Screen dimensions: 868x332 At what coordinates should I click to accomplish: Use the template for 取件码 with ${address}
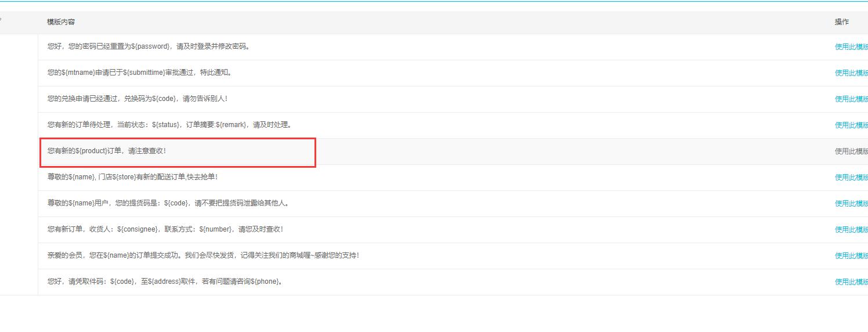point(851,282)
